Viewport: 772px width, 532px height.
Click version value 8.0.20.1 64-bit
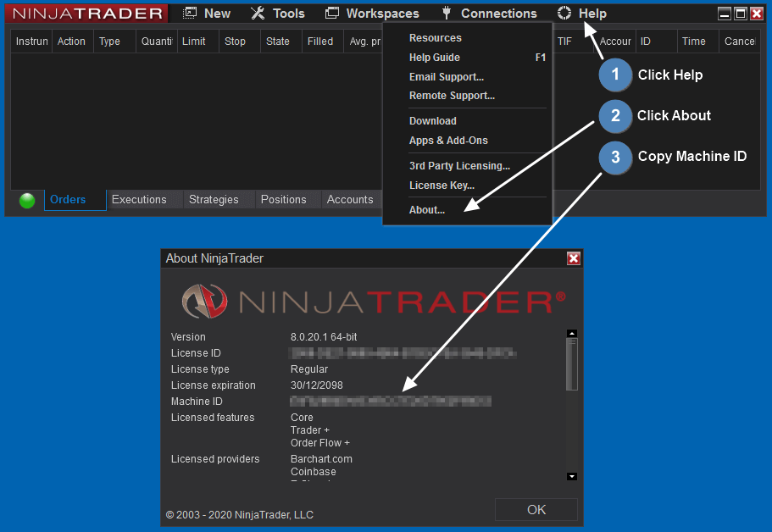(x=324, y=337)
